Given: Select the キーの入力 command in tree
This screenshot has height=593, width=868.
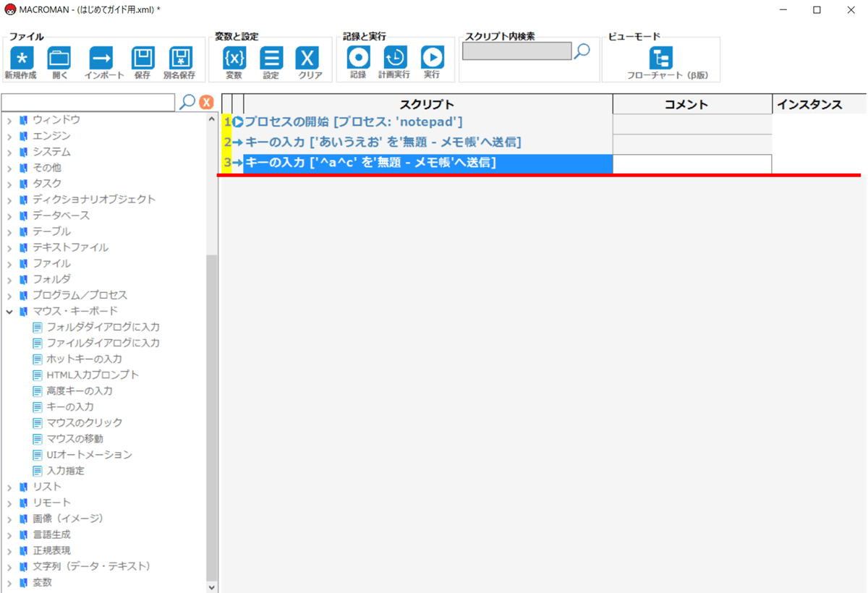Looking at the screenshot, I should pos(70,406).
